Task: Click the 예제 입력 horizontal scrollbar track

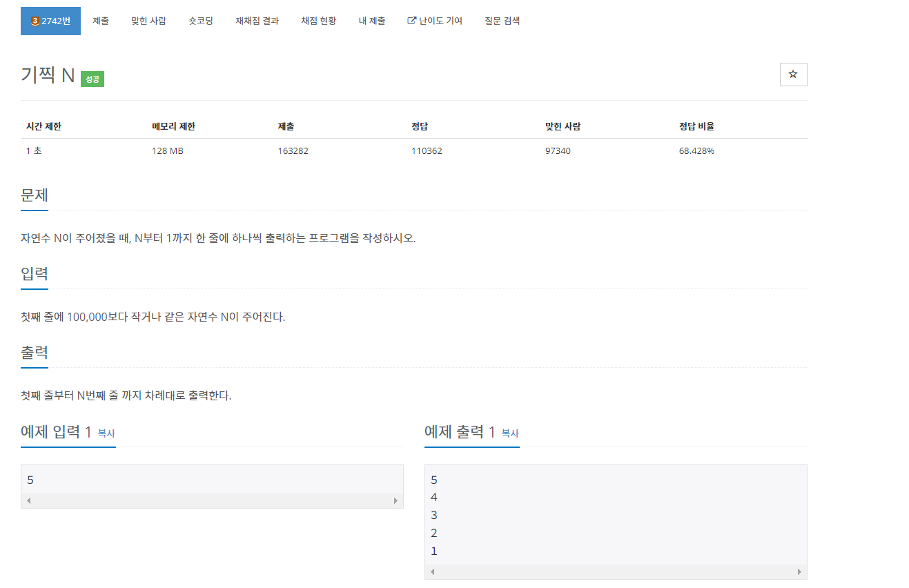Action: [x=212, y=500]
